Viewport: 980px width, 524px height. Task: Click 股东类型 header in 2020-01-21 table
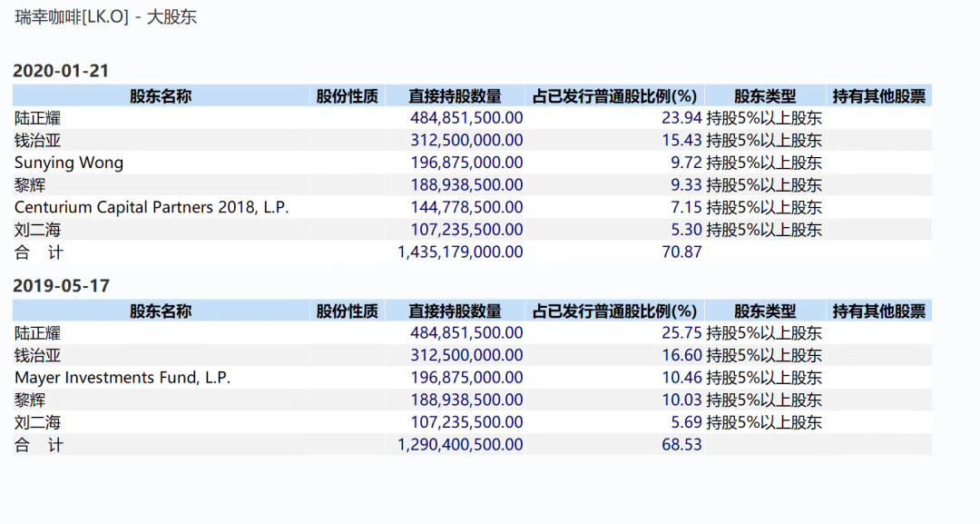tap(765, 96)
